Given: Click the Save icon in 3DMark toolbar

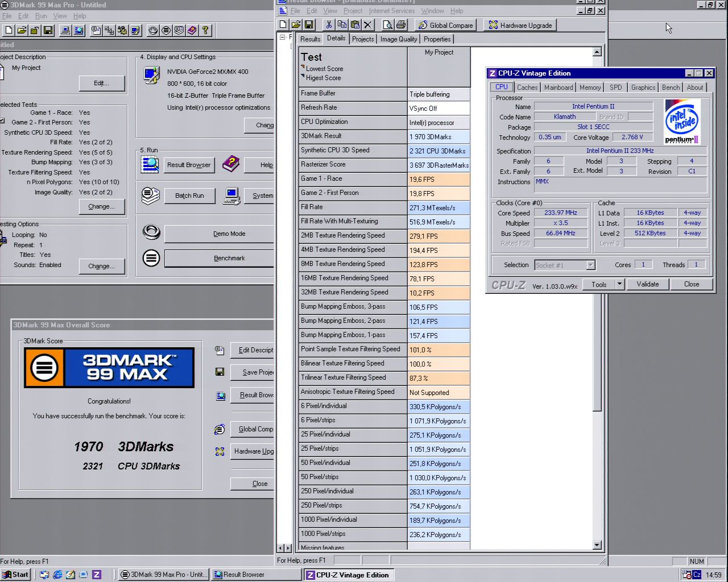Looking at the screenshot, I should pos(48,30).
